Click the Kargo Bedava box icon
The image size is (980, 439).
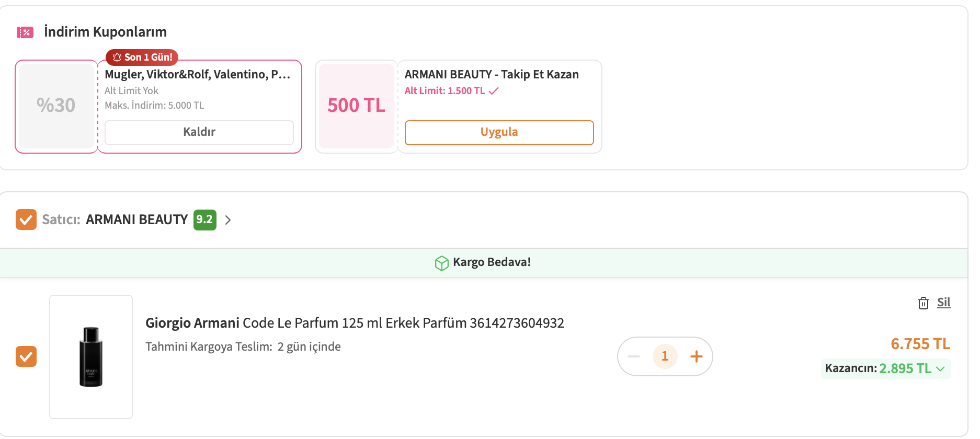tap(441, 263)
